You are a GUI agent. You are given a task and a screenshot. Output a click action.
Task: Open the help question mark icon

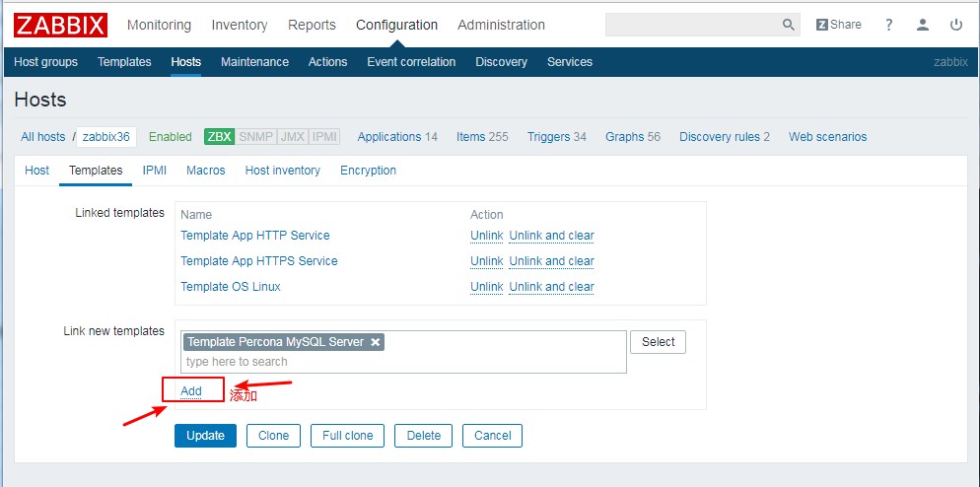889,25
